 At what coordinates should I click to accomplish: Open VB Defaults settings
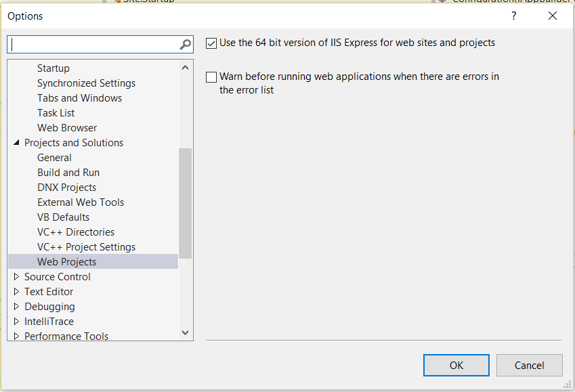pos(63,217)
